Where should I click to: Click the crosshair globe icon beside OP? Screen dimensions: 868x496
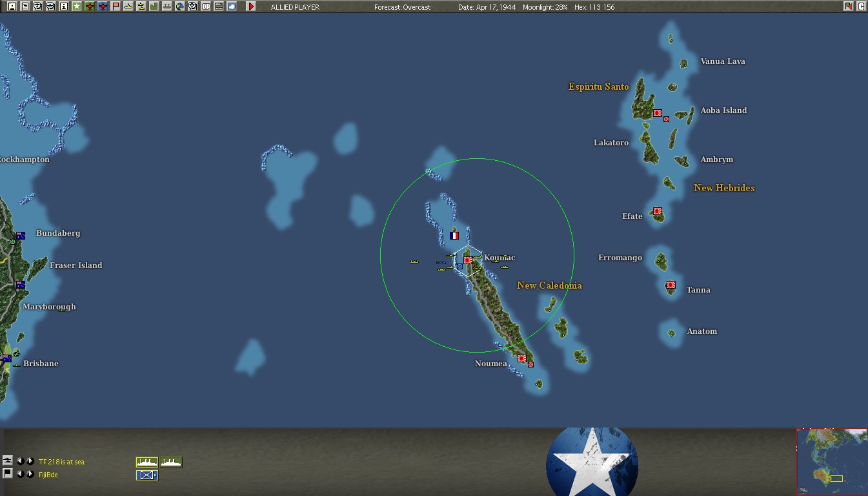point(192,6)
